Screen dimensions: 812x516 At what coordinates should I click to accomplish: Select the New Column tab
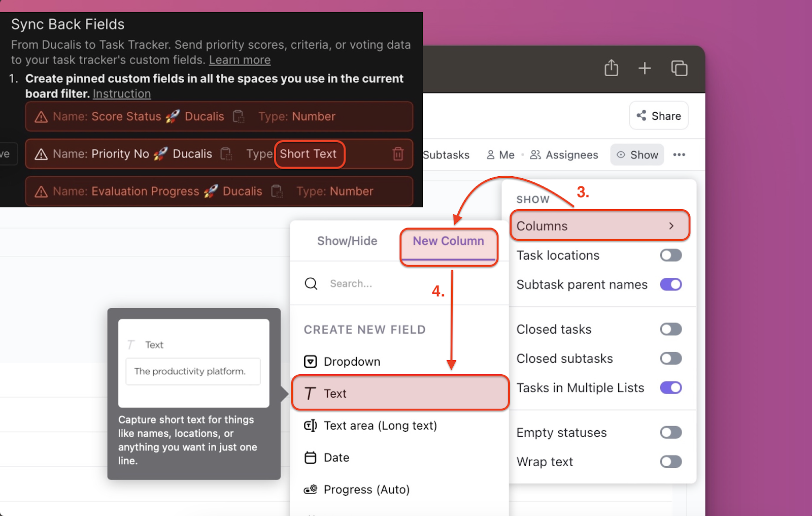(x=448, y=241)
